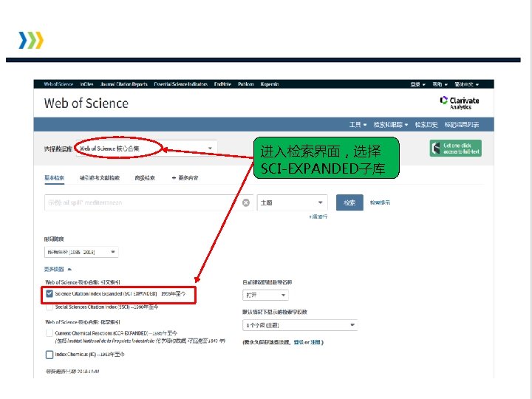Switch to the 被引参考文献检索 tab
This screenshot has height=399, width=532.
click(x=100, y=178)
